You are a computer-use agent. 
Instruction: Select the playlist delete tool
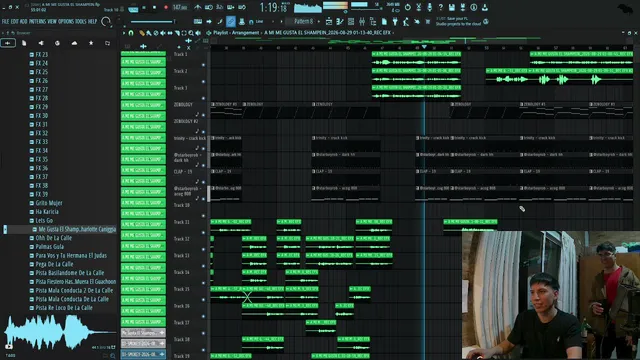pos(156,33)
